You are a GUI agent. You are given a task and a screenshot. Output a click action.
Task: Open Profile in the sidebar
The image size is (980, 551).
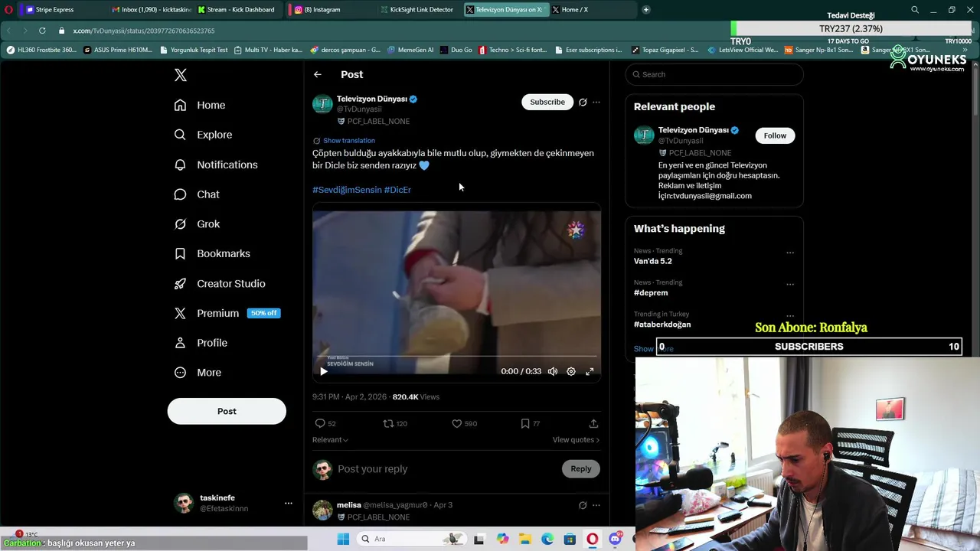coord(201,343)
